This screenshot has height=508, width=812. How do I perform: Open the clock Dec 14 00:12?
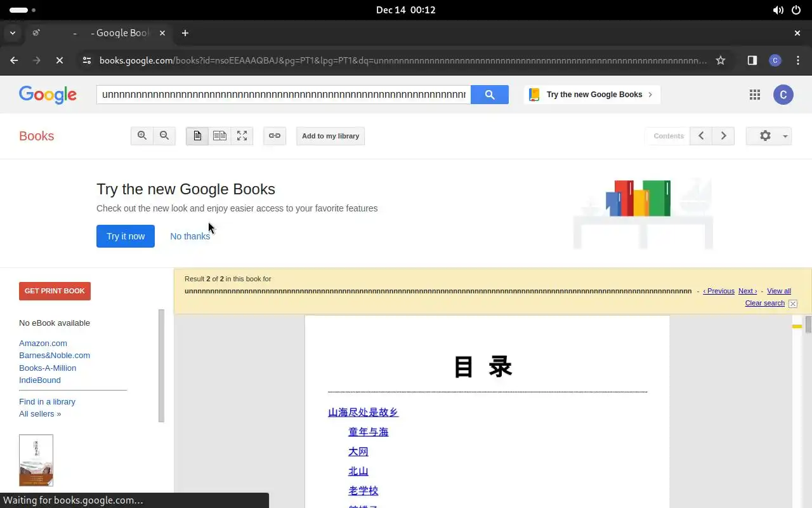[x=406, y=10]
